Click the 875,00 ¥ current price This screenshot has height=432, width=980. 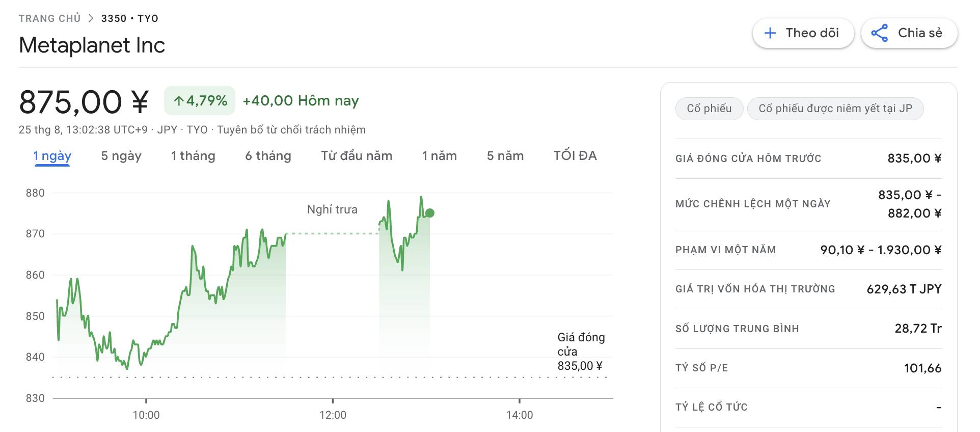[x=84, y=102]
